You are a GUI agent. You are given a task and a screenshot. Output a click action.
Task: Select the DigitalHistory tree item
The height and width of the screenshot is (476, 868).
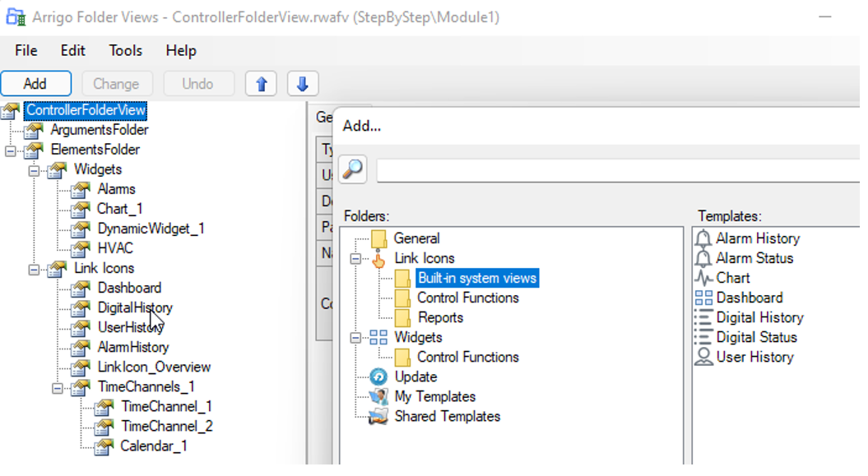135,308
